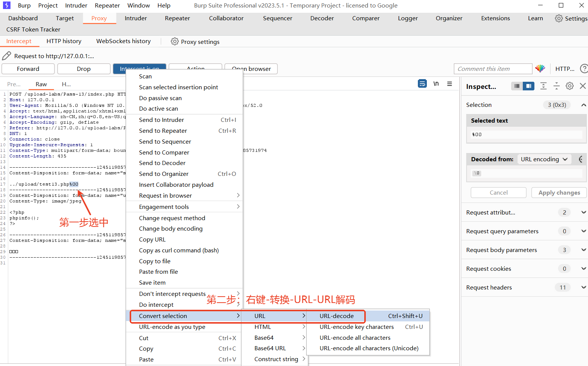The height and width of the screenshot is (366, 588).
Task: Select Paste from file
Action: pyautogui.click(x=184, y=271)
